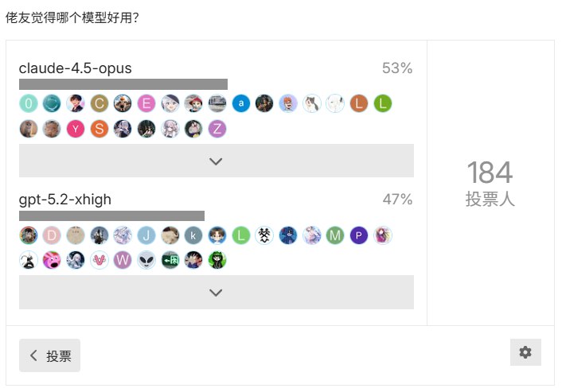
Task: Click the purple "Z" voter avatar
Action: click(217, 129)
